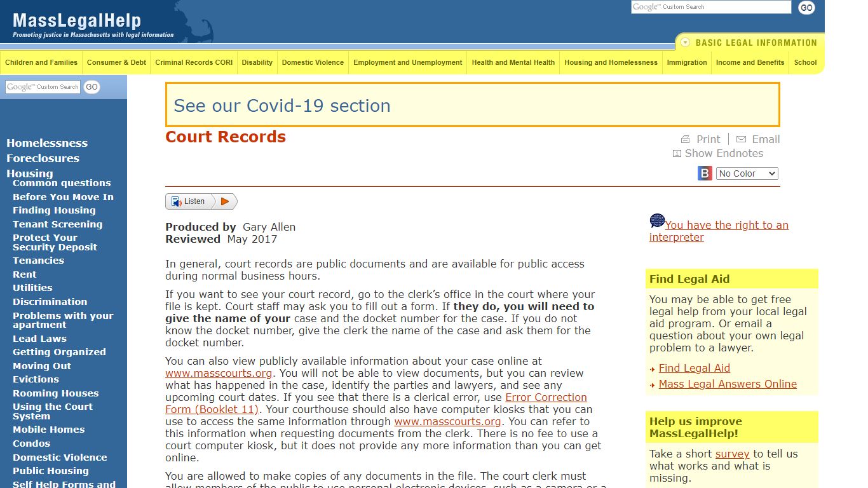Open Tenant Screening sidebar item
Screen dimensions: 868x488
57,224
